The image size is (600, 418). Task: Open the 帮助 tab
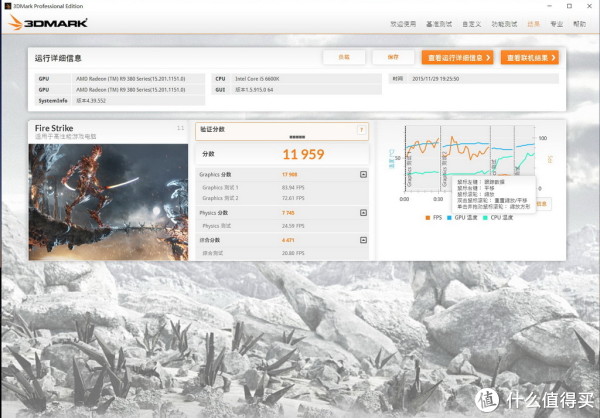coord(579,24)
